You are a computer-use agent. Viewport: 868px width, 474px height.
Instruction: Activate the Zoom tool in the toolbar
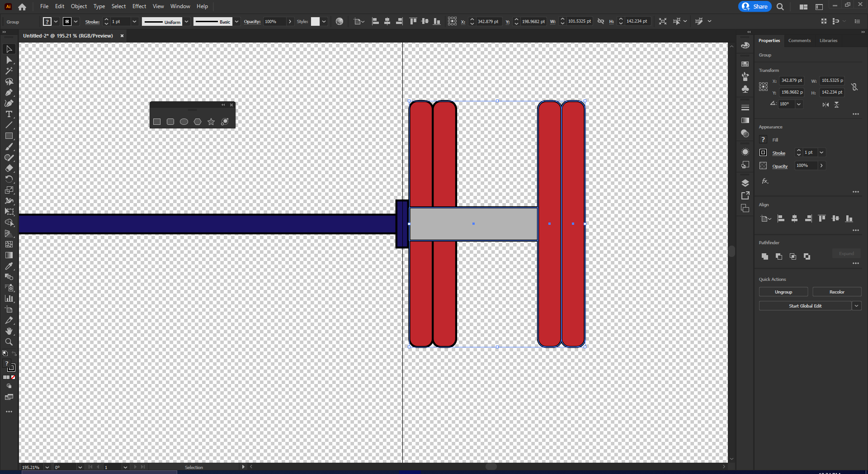[x=9, y=342]
